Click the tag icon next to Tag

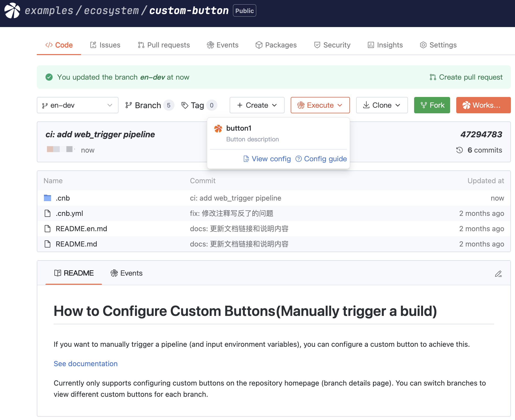tap(185, 105)
